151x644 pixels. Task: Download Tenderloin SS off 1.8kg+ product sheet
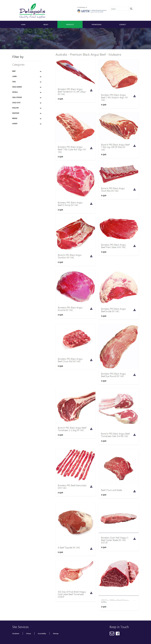point(91,90)
